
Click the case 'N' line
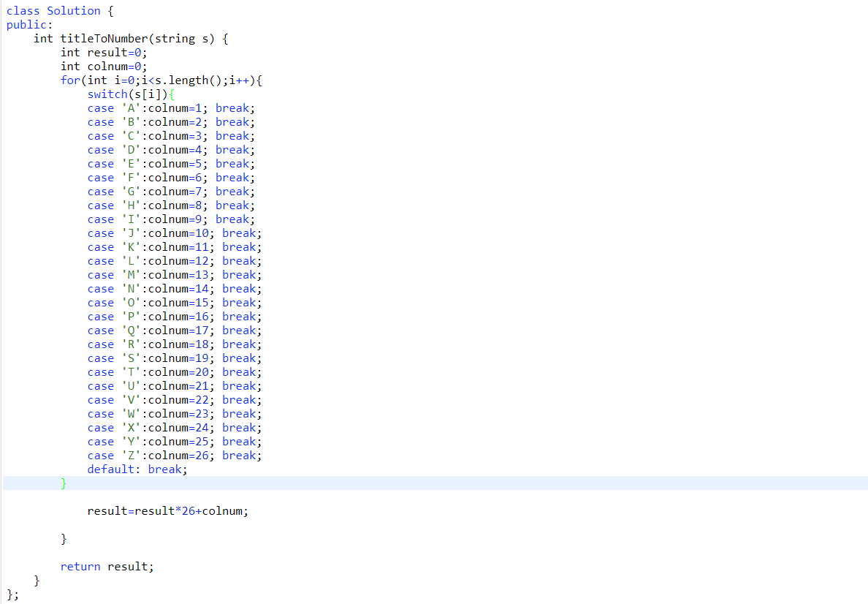[175, 288]
